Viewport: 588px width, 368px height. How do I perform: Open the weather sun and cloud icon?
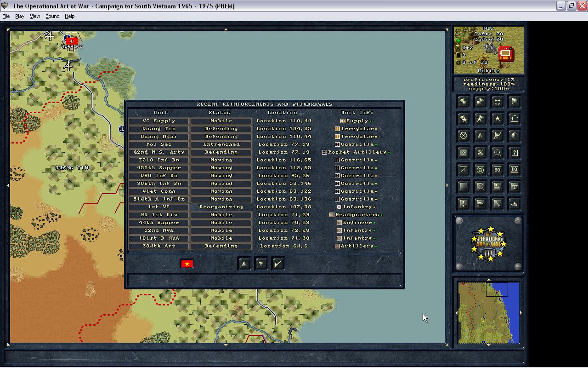click(497, 187)
